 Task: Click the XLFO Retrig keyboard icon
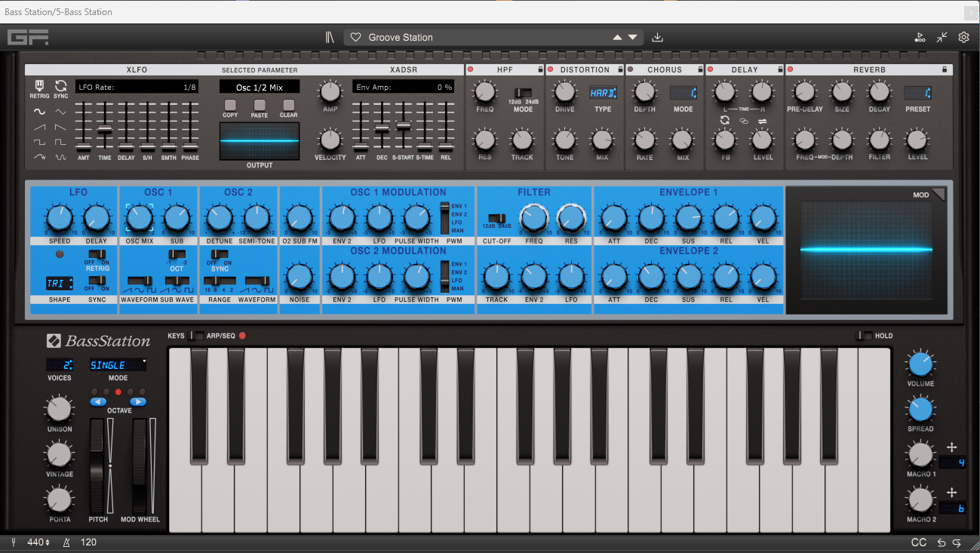[x=39, y=86]
